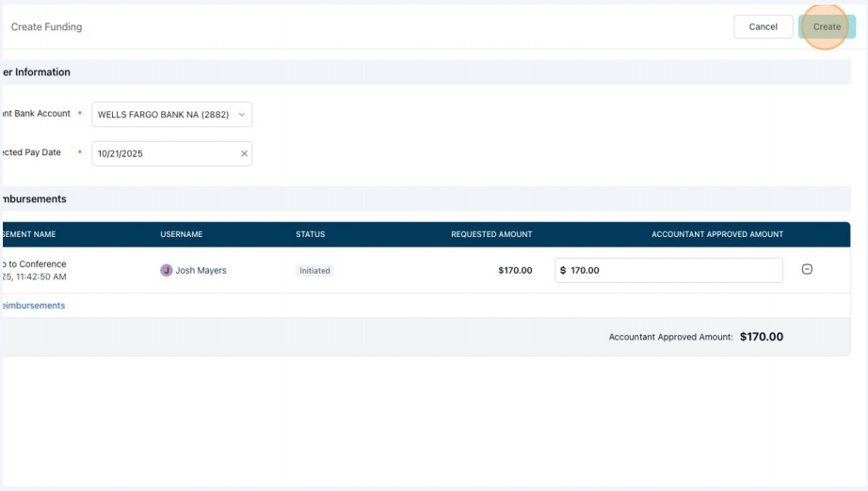Clear the pay date with the X icon

[x=244, y=153]
